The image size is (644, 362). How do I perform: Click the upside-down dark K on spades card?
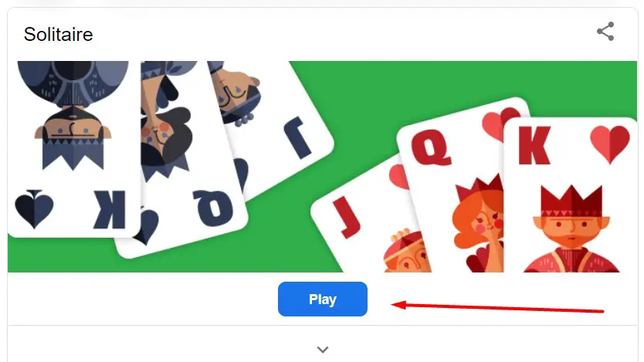109,209
